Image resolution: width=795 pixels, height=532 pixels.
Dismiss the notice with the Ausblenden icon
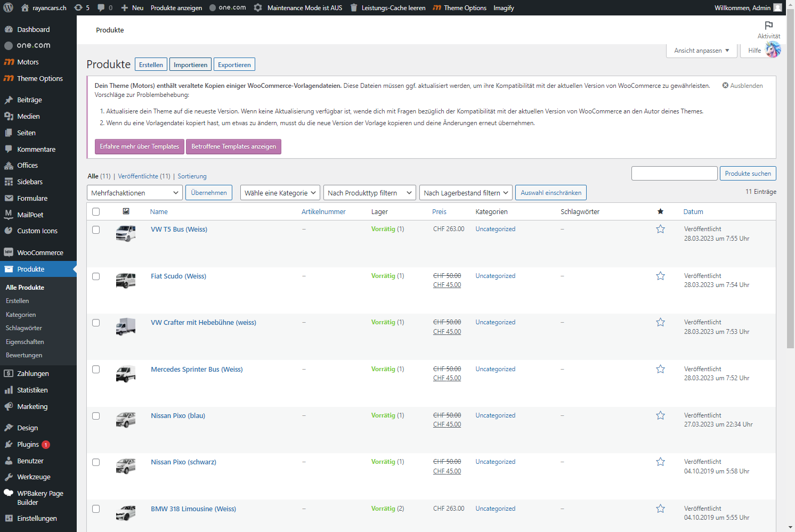725,85
